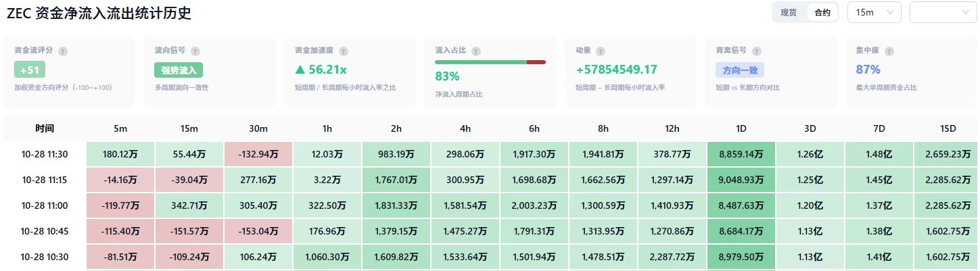Click the help icon beside 背离信号
980x271 pixels.
[757, 51]
